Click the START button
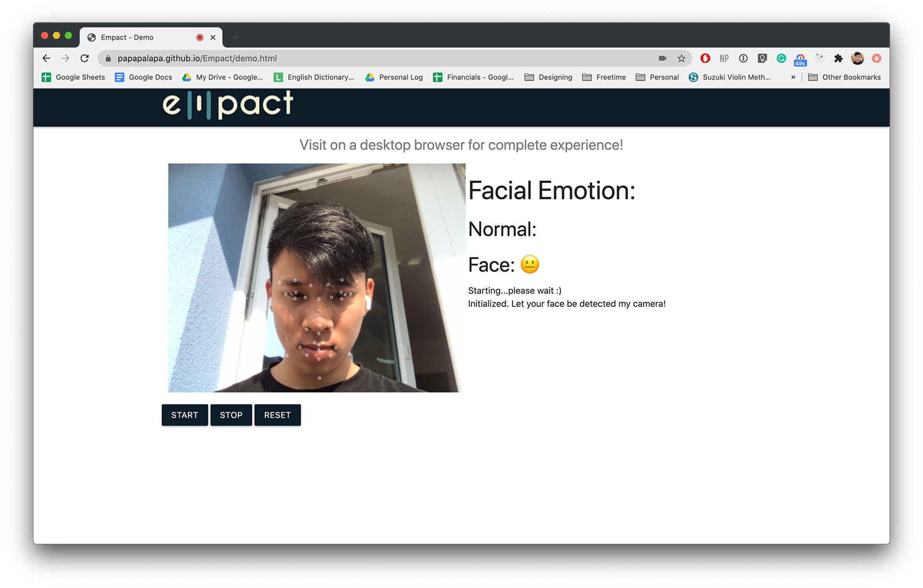The image size is (923, 588). 185,415
